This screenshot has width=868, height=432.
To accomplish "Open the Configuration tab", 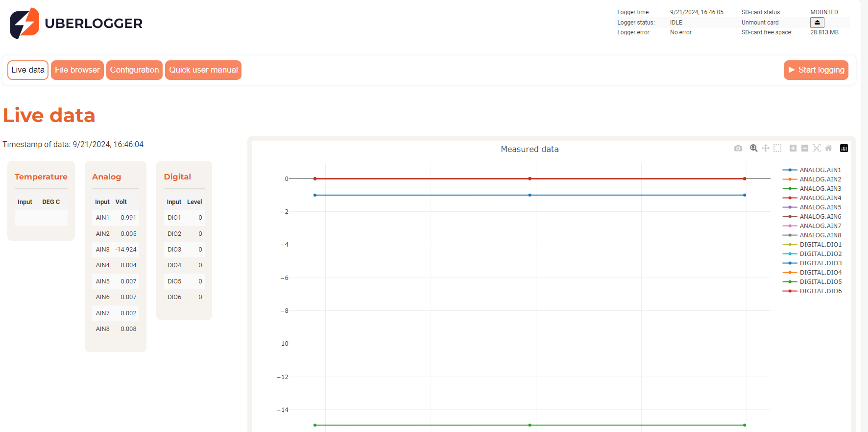I will click(x=134, y=70).
